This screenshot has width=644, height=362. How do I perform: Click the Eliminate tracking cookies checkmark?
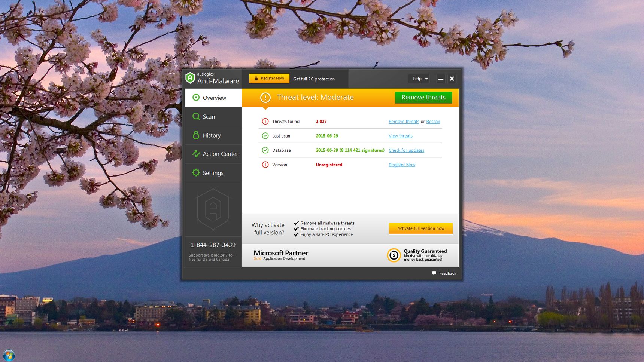296,228
